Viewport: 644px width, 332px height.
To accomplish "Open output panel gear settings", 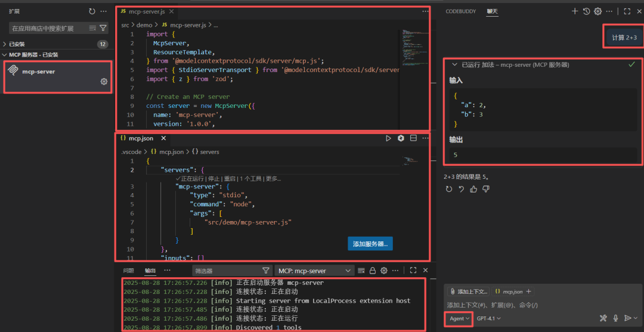I will 384,271.
